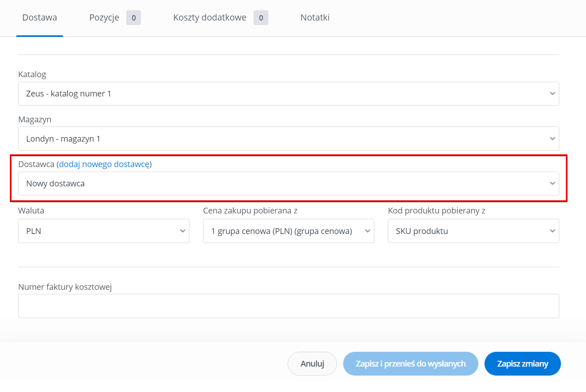Viewport: 586px width, 392px height.
Task: Click the 'Cena zakupu pobierana z' label
Action: pos(250,211)
